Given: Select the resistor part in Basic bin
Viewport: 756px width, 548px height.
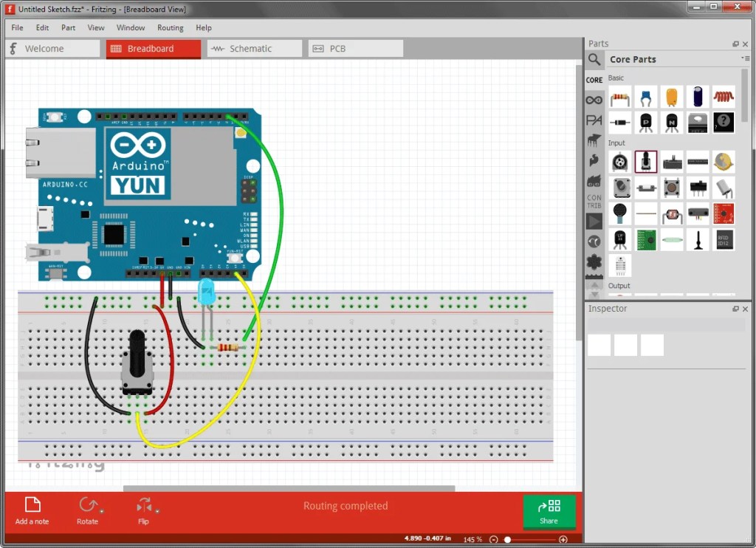Looking at the screenshot, I should [x=621, y=97].
